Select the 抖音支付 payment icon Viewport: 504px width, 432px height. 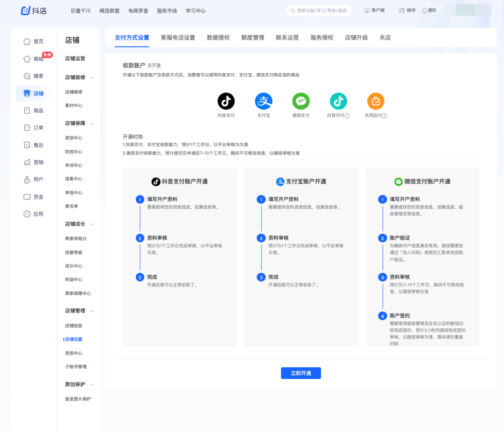[x=226, y=101]
